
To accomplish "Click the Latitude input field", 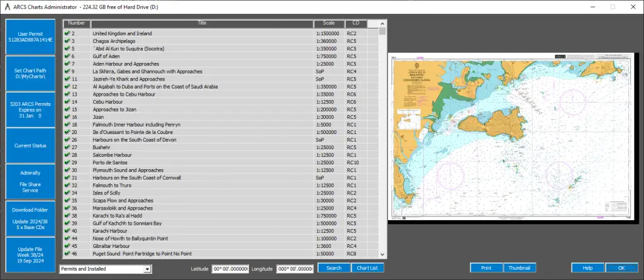I will pyautogui.click(x=230, y=269).
